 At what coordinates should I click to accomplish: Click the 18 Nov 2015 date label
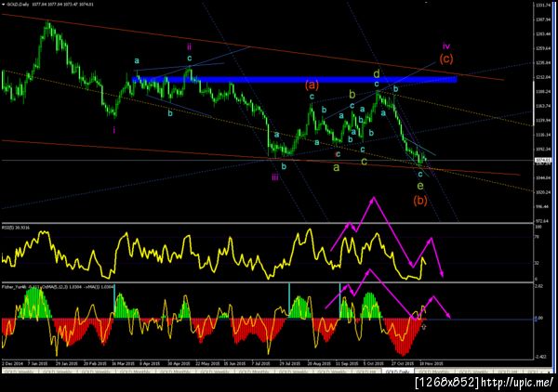pos(432,363)
